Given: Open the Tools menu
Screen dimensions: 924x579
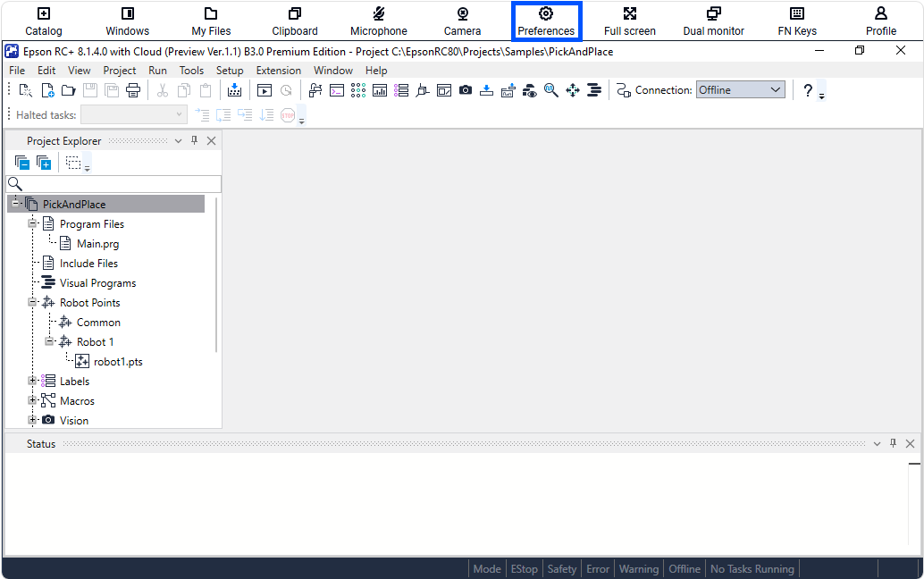Looking at the screenshot, I should pyautogui.click(x=191, y=70).
